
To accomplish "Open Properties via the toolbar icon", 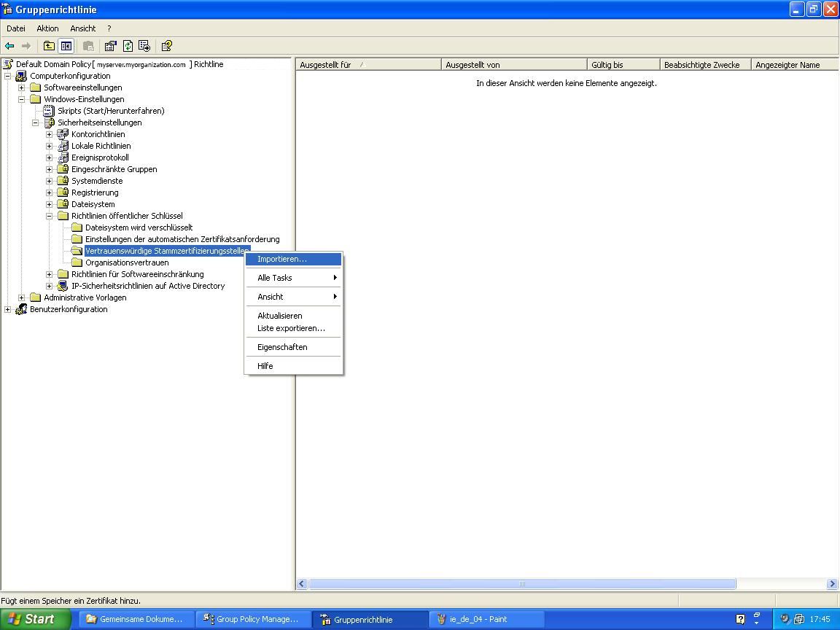I will 110,46.
